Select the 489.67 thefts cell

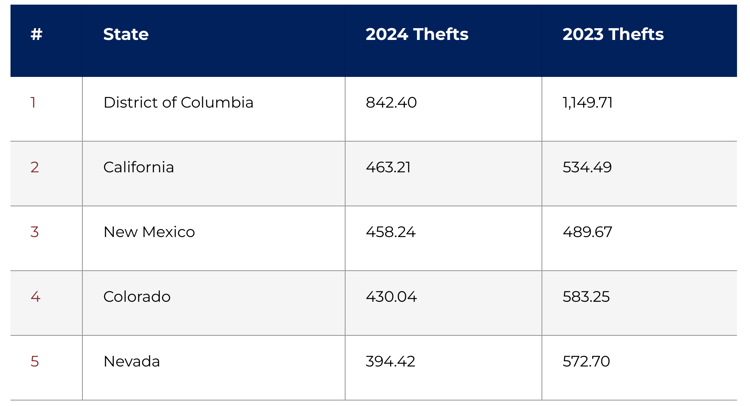pyautogui.click(x=587, y=232)
